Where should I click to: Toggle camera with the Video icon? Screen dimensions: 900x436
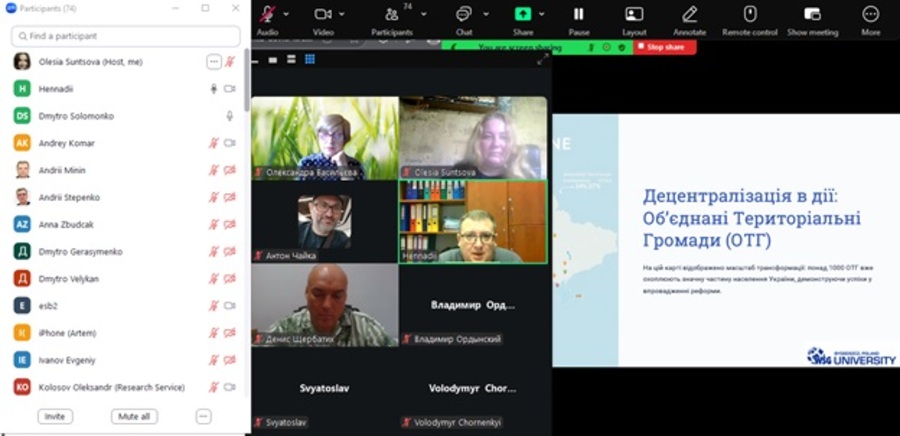(323, 14)
